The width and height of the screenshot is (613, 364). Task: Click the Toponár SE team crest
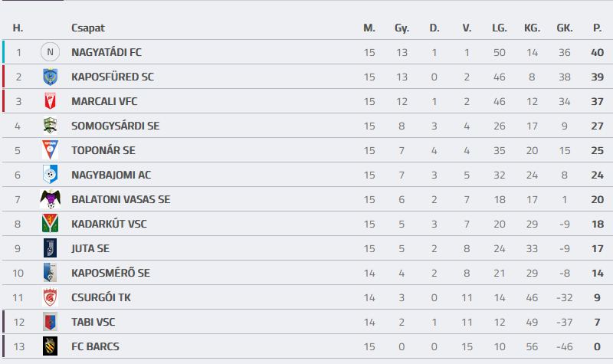[50, 150]
